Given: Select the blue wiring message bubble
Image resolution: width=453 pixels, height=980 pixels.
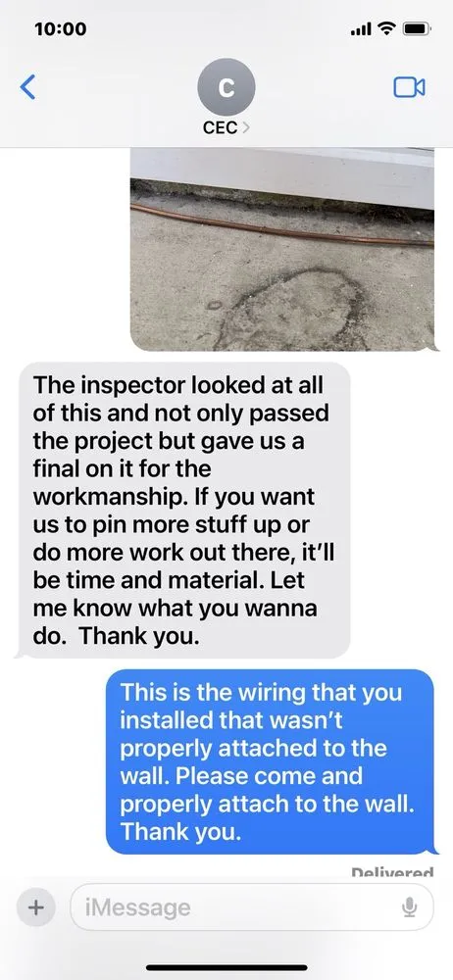Looking at the screenshot, I should 272,761.
